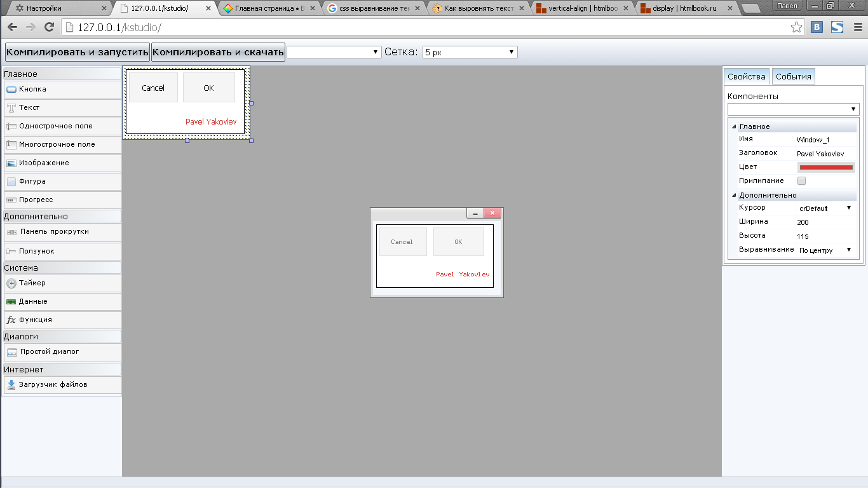Pick the Текст text component icon

[x=11, y=108]
